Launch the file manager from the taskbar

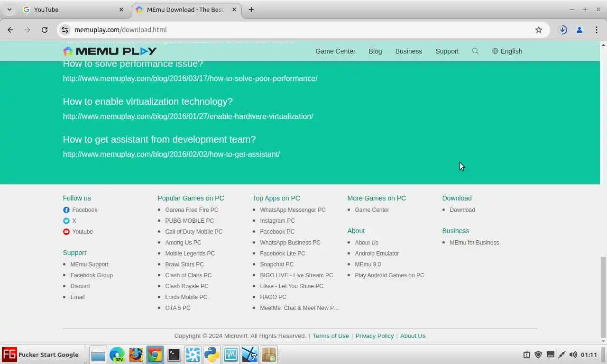(98, 355)
